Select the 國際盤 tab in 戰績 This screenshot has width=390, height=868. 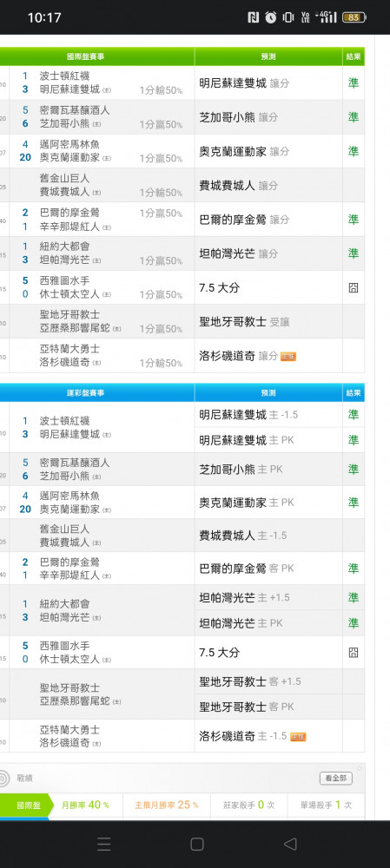tap(25, 805)
